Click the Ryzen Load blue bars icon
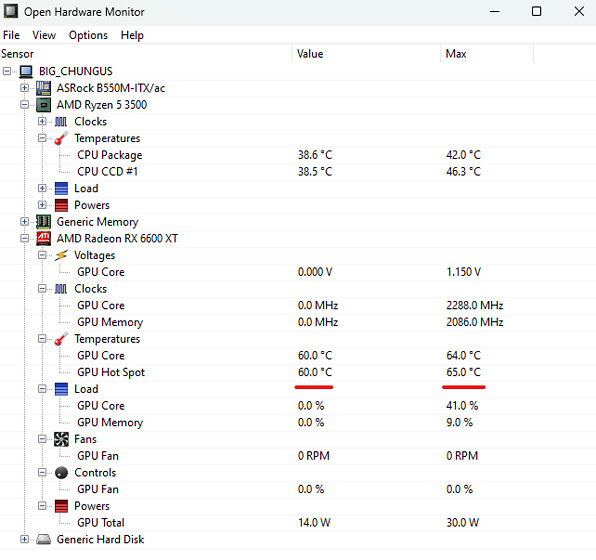The height and width of the screenshot is (560, 596). click(x=61, y=188)
